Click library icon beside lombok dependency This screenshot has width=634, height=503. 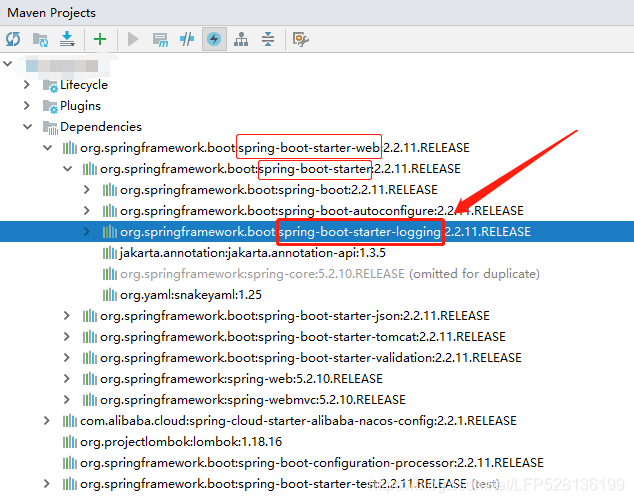coord(70,442)
